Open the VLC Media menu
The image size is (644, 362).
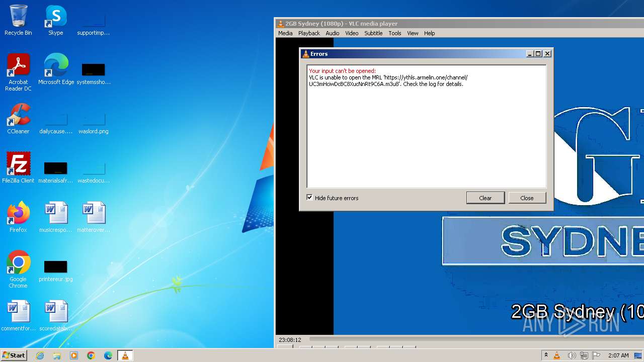pyautogui.click(x=285, y=33)
